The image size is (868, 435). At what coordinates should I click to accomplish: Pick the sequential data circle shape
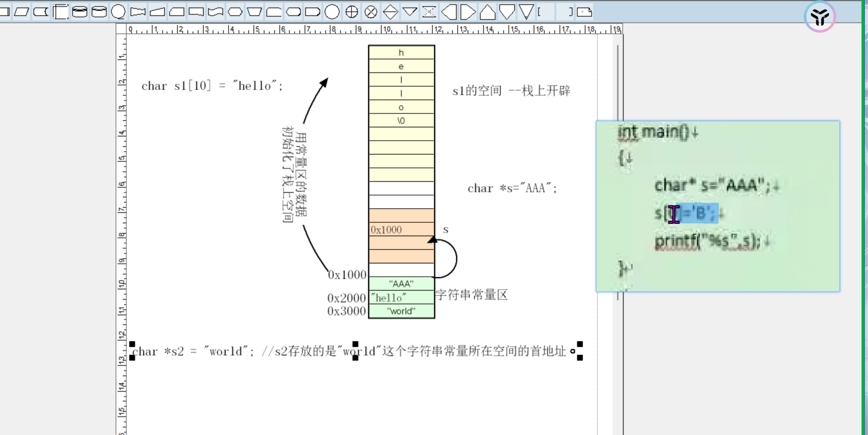pyautogui.click(x=118, y=12)
